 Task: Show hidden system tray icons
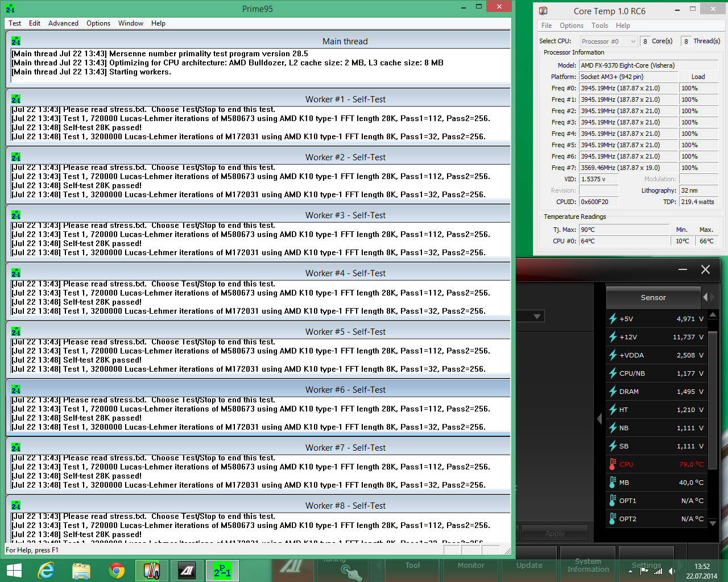point(630,571)
